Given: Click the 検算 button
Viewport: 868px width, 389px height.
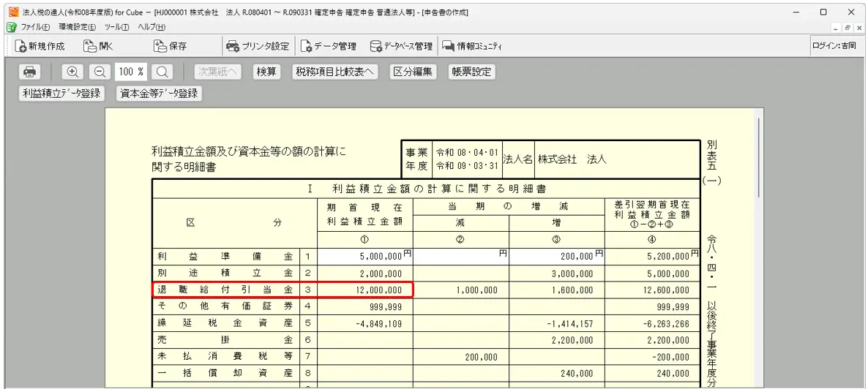Looking at the screenshot, I should click(266, 72).
